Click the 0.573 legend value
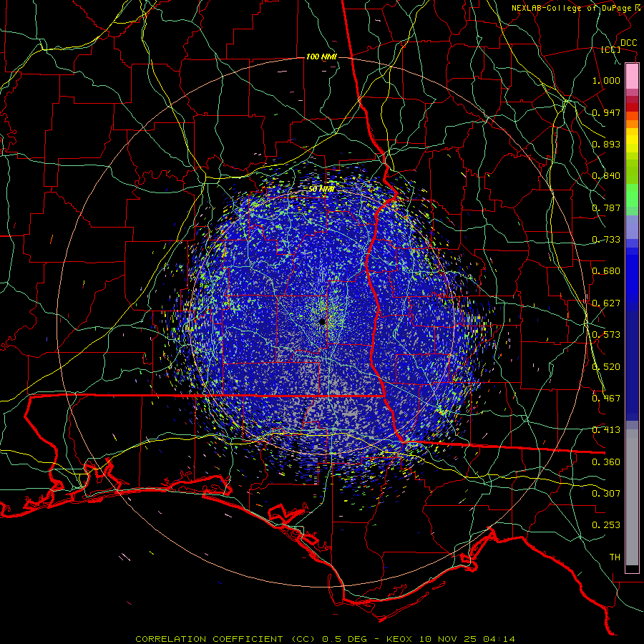 tap(606, 335)
